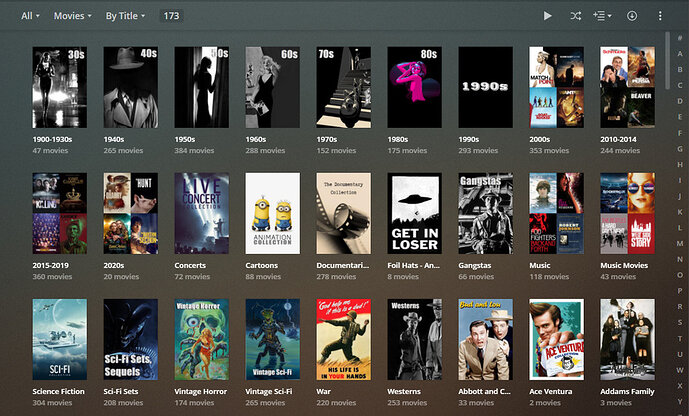Open the 1950s collection poster
Image resolution: width=689 pixels, height=416 pixels.
[x=202, y=87]
